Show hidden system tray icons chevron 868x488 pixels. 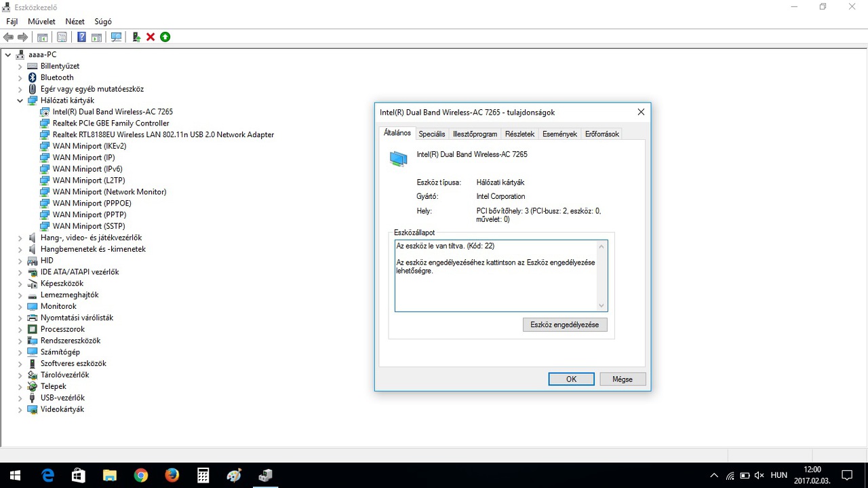713,475
